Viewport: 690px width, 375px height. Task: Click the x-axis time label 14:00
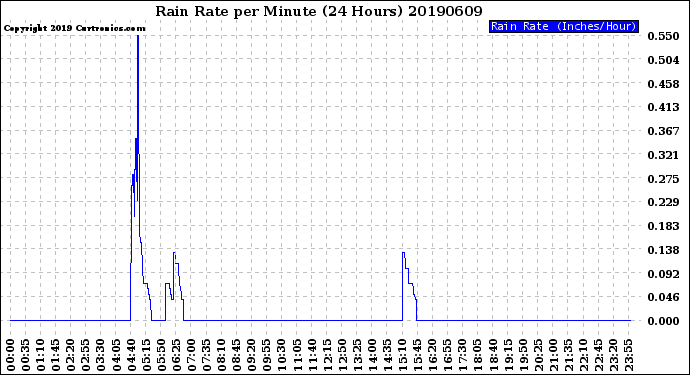pos(373,355)
